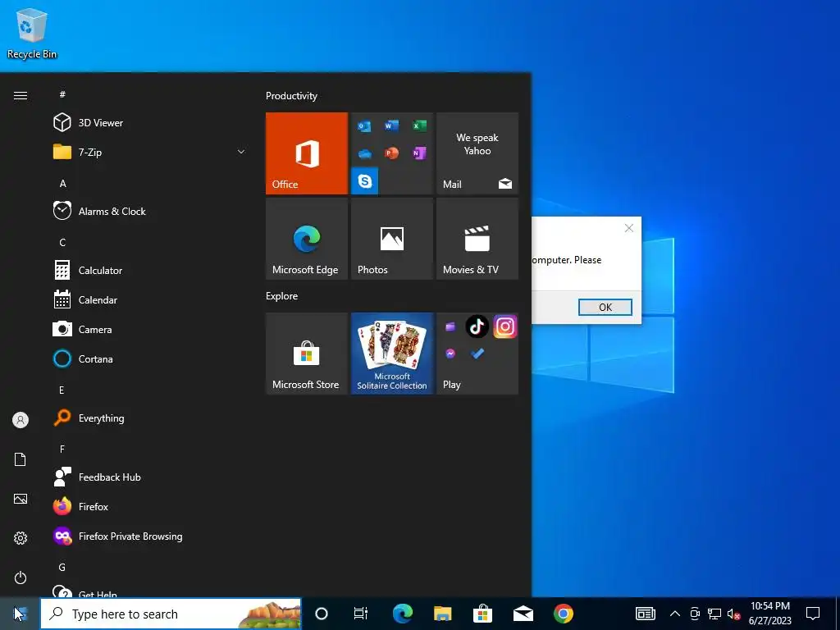The image size is (840, 630).
Task: Open Microsoft Store from the taskbar
Action: (x=482, y=614)
